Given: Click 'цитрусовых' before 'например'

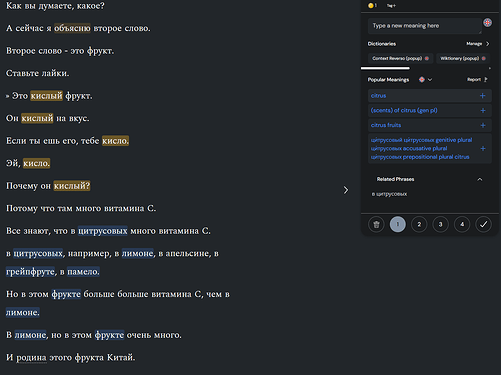Looking at the screenshot, I should pos(38,254).
